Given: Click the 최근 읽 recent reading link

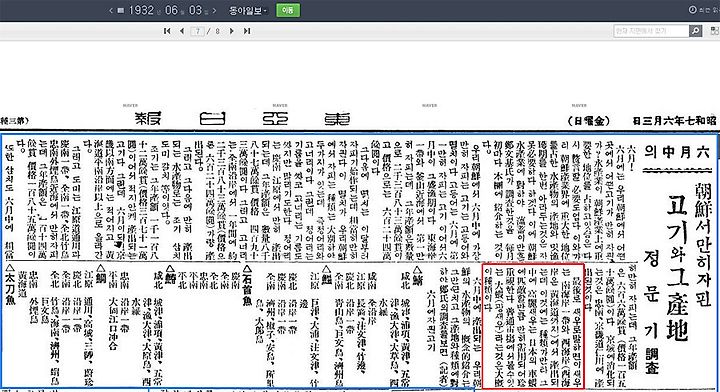Looking at the screenshot, I should click(x=709, y=10).
